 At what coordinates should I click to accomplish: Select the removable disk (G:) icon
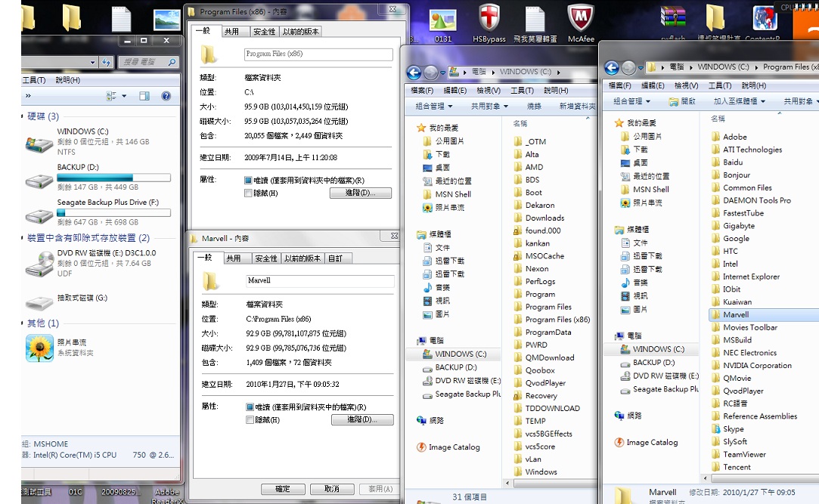click(x=39, y=301)
